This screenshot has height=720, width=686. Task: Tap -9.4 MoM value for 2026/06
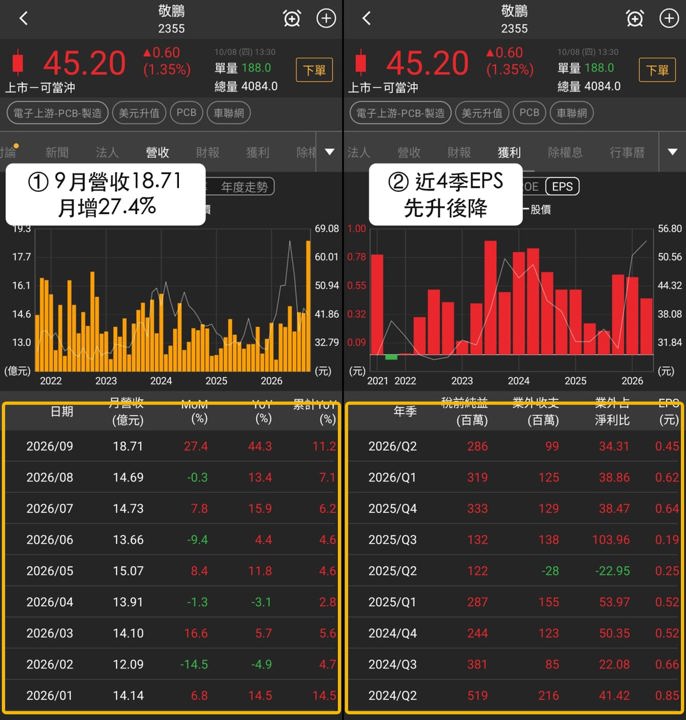(x=197, y=540)
